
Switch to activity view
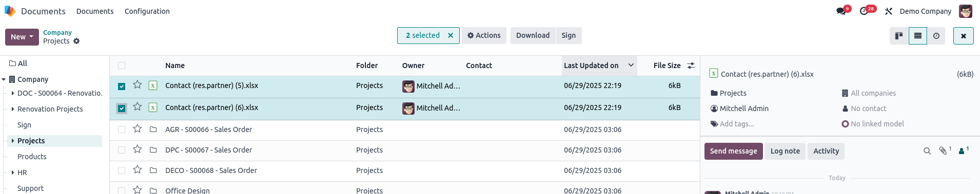pos(936,36)
